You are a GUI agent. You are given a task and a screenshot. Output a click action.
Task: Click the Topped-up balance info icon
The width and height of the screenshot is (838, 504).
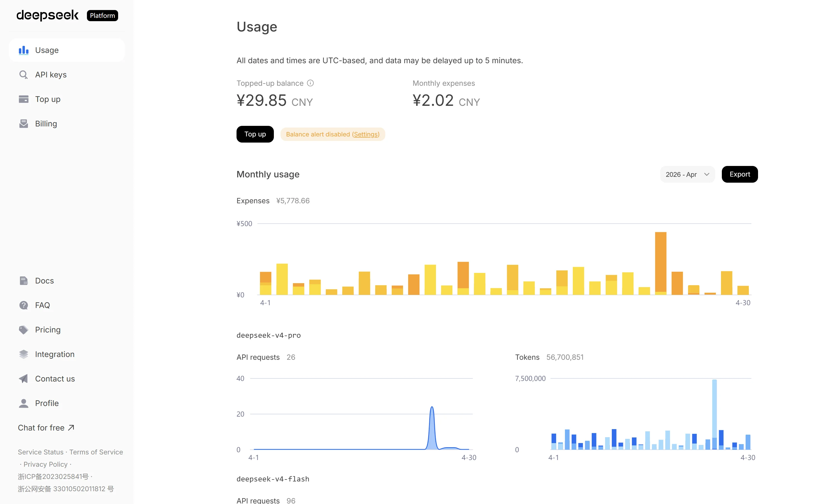pyautogui.click(x=310, y=83)
